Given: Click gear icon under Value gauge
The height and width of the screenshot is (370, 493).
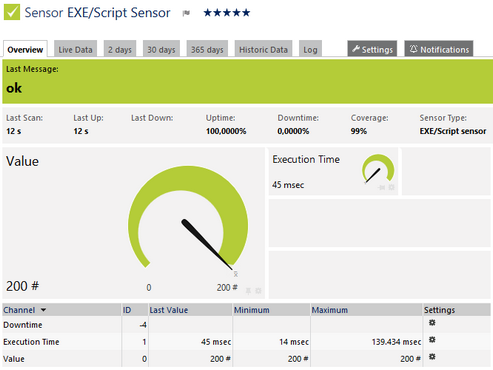Looking at the screenshot, I should click(x=258, y=291).
